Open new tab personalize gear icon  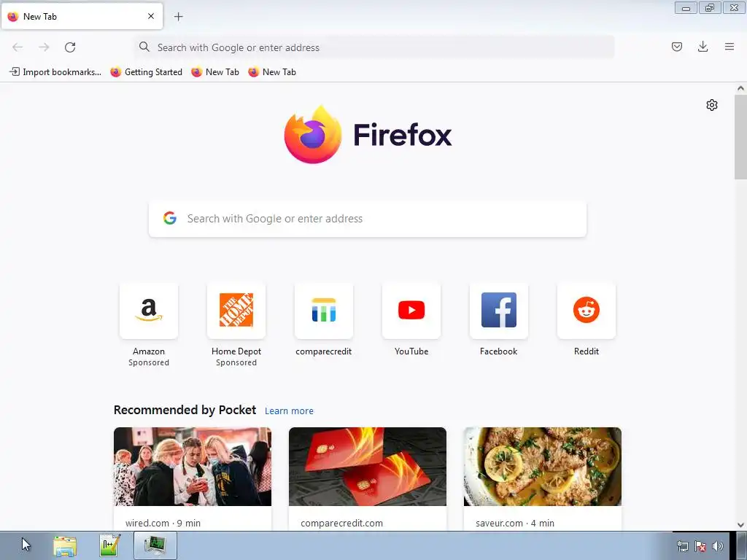712,105
